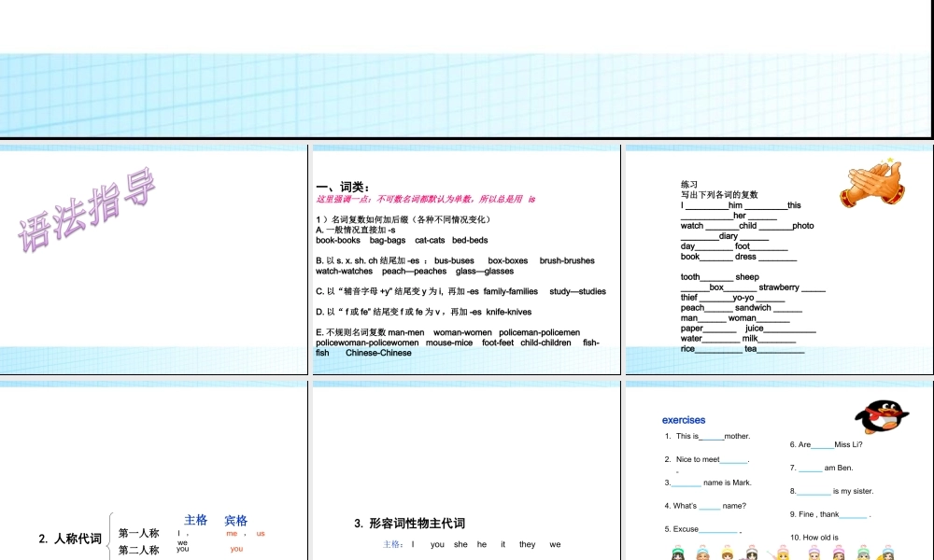Click the example 'knife-knives'

(509, 312)
